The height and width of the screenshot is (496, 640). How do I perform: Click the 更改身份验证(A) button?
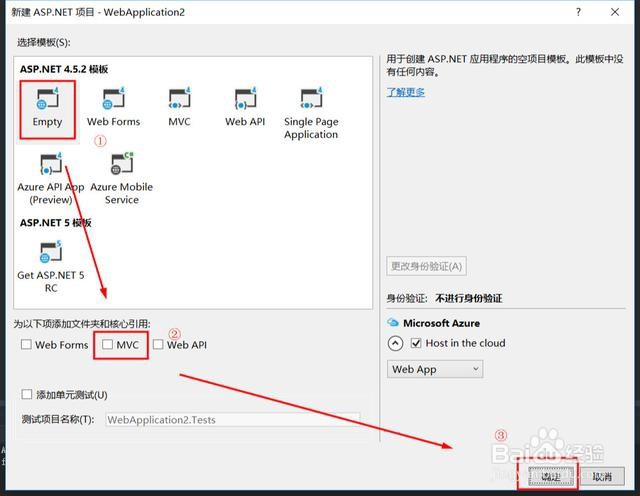tap(426, 266)
